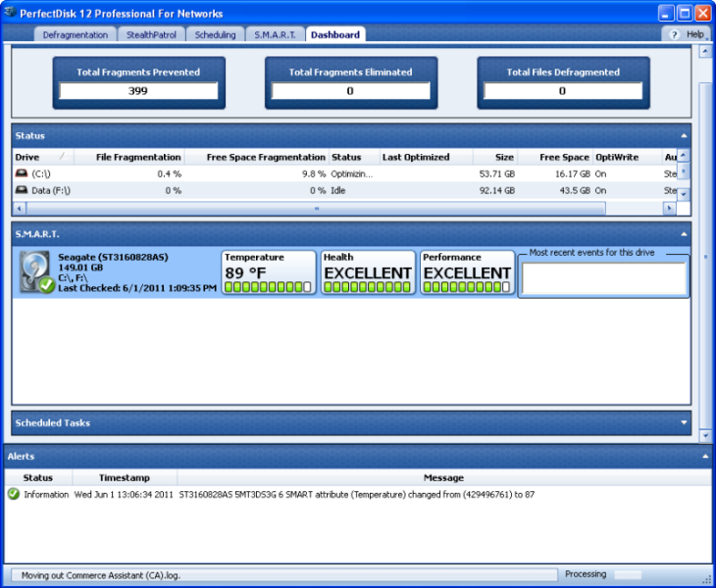Screen dimensions: 716x588
Task: Click the PerfectDisk title bar app icon
Action: pyautogui.click(x=10, y=13)
